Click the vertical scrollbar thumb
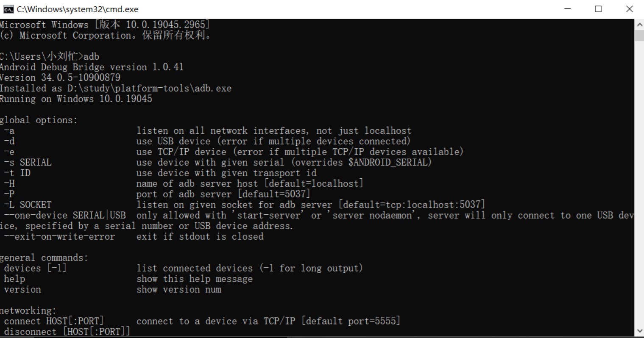This screenshot has width=644, height=338. click(639, 35)
